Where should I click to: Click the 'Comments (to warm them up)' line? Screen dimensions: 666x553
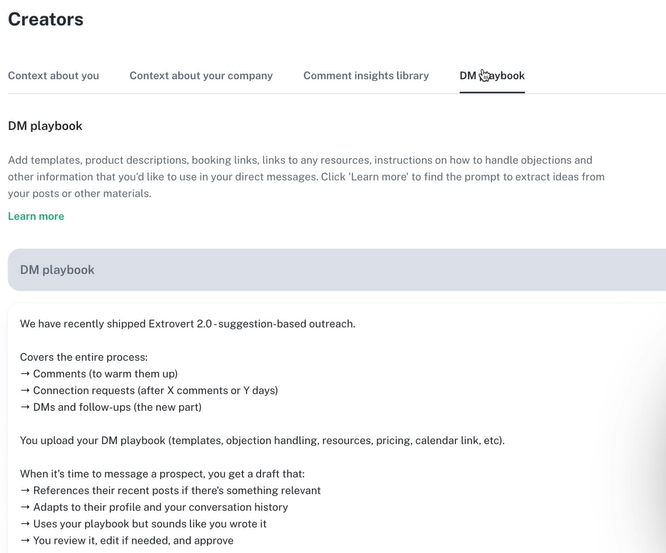click(x=99, y=374)
